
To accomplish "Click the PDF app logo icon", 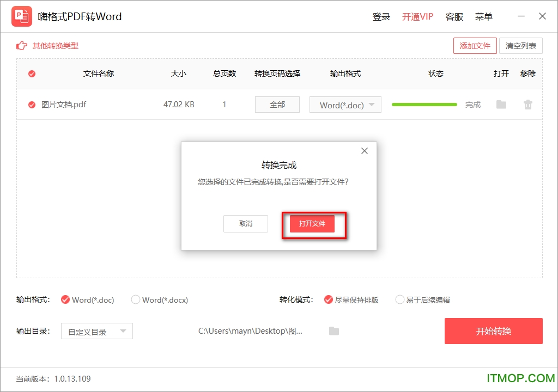I will coord(22,16).
